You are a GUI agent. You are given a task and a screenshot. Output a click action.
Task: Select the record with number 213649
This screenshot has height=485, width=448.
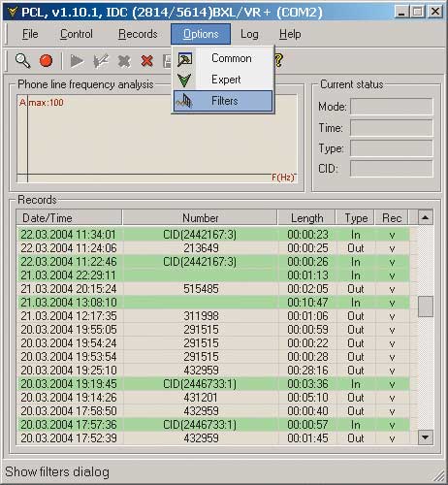click(213, 248)
